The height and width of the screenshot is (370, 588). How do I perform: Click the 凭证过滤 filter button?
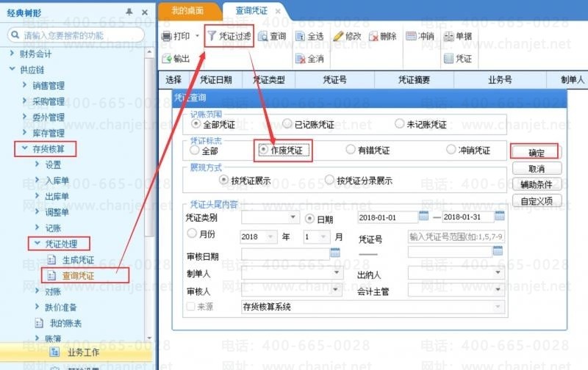point(229,36)
